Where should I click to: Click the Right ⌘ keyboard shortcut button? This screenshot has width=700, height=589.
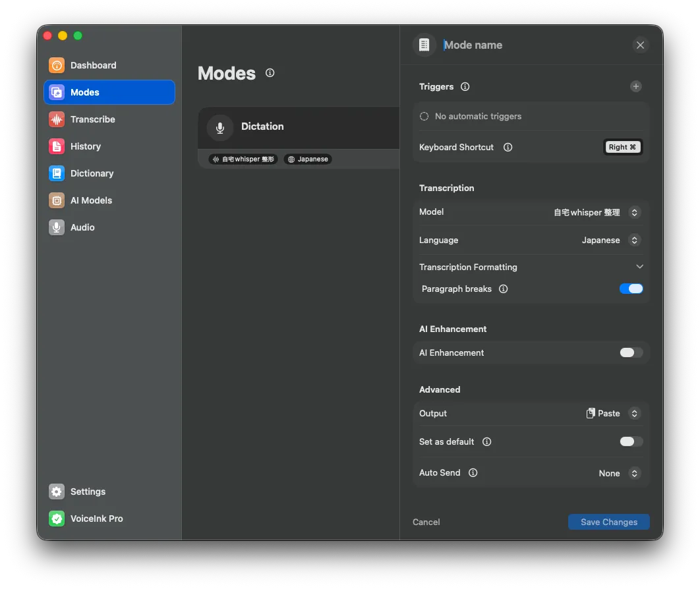point(623,148)
